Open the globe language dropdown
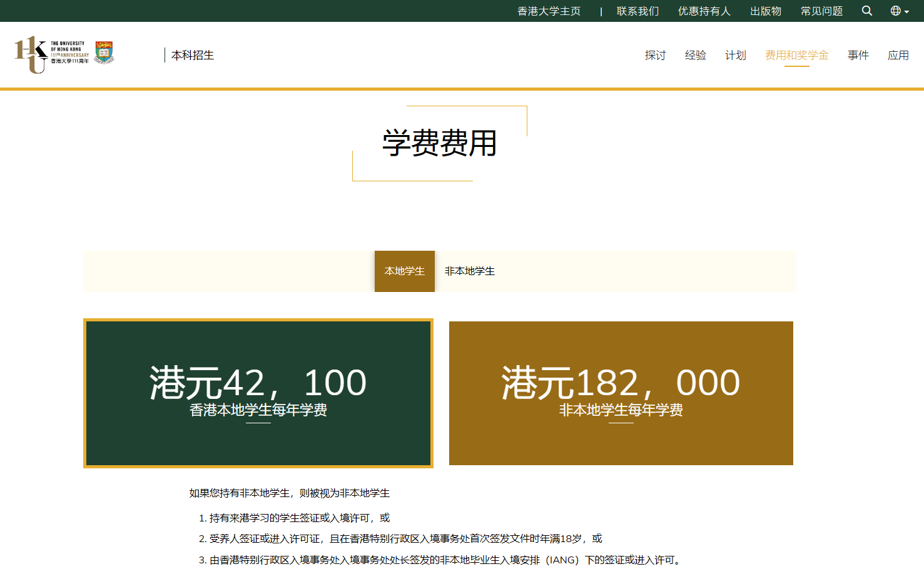The image size is (924, 579). tap(899, 11)
